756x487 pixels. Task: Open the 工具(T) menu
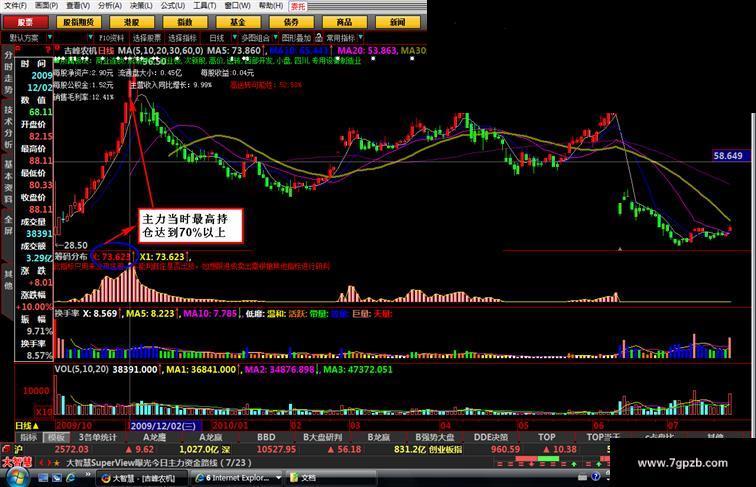pyautogui.click(x=204, y=6)
